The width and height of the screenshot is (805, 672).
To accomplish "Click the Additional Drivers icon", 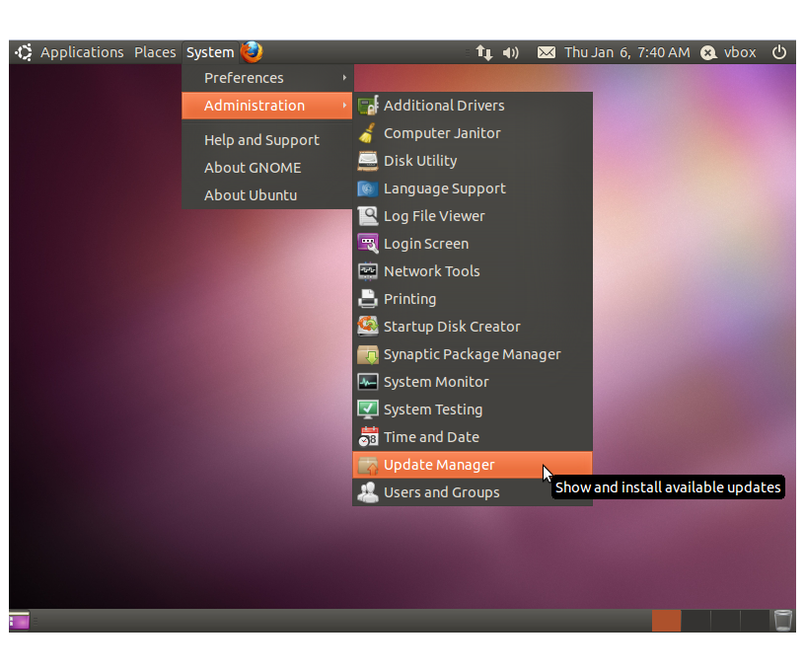I will (368, 106).
